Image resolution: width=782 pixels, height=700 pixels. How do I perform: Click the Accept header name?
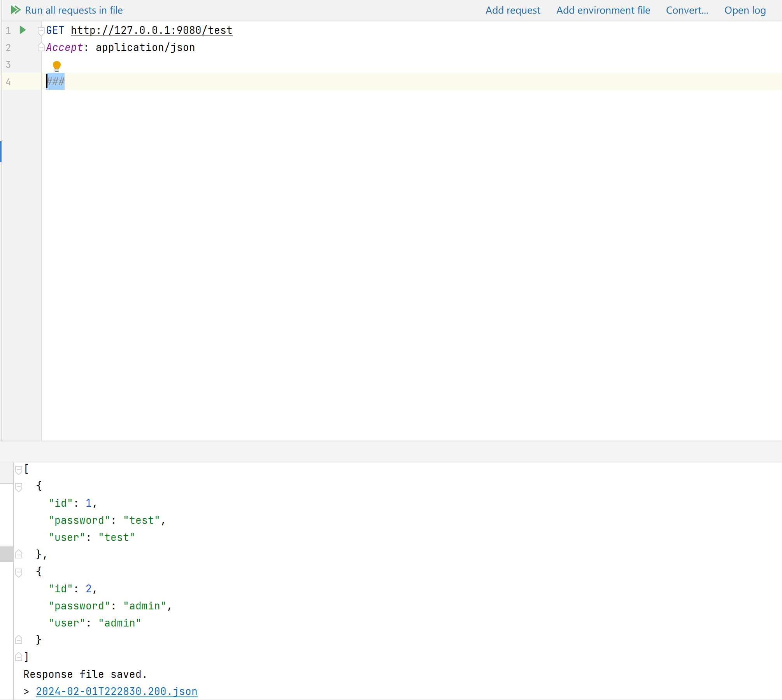[65, 47]
